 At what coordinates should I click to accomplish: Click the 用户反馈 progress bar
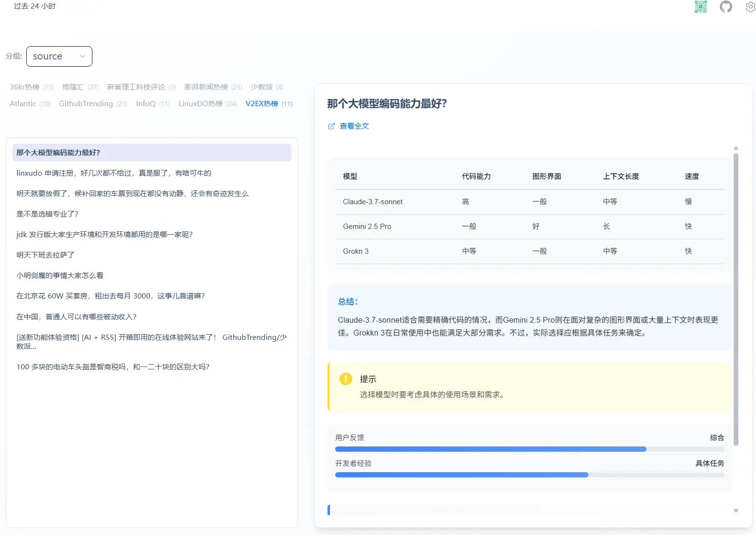529,449
